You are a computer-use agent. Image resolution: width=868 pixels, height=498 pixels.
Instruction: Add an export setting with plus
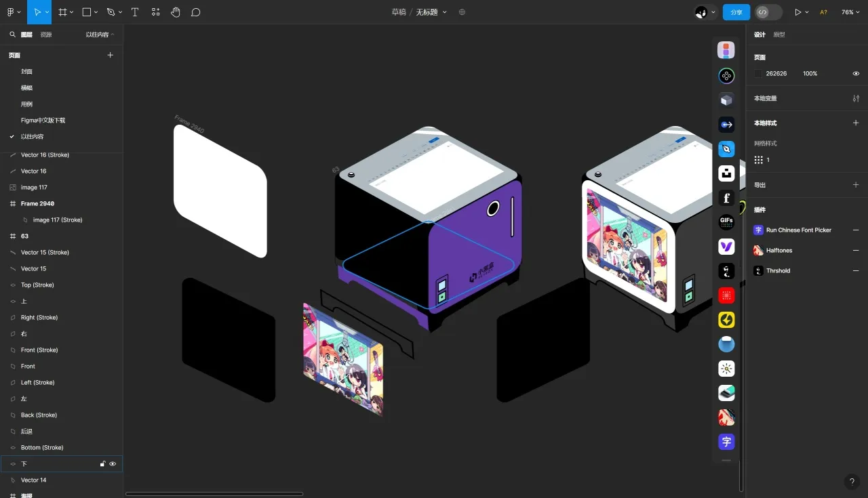[856, 184]
